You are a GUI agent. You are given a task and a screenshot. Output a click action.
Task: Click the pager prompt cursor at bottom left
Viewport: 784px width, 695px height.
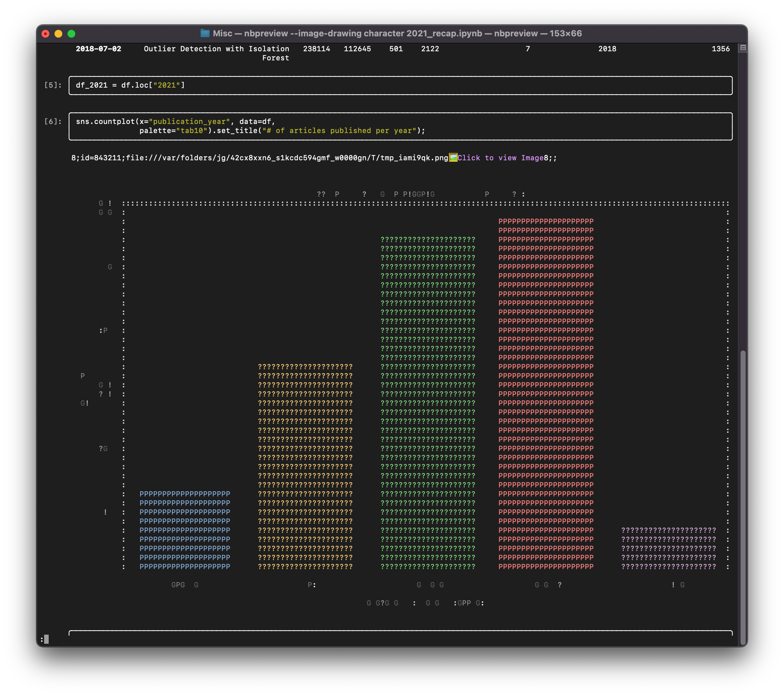click(46, 639)
